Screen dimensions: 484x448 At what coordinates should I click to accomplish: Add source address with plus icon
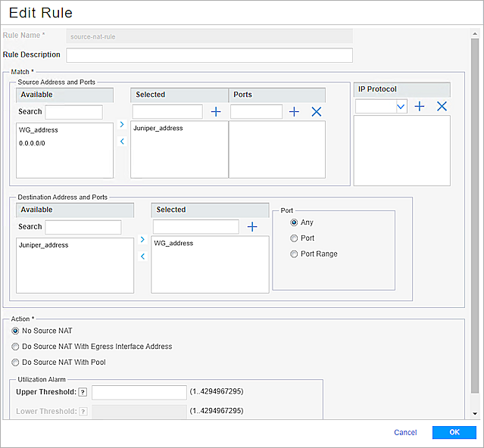(216, 111)
